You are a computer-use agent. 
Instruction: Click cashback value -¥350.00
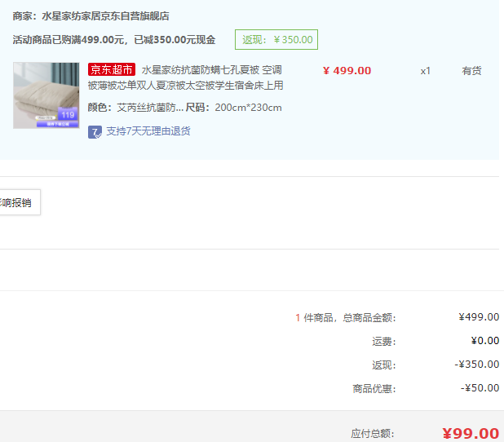pyautogui.click(x=476, y=365)
